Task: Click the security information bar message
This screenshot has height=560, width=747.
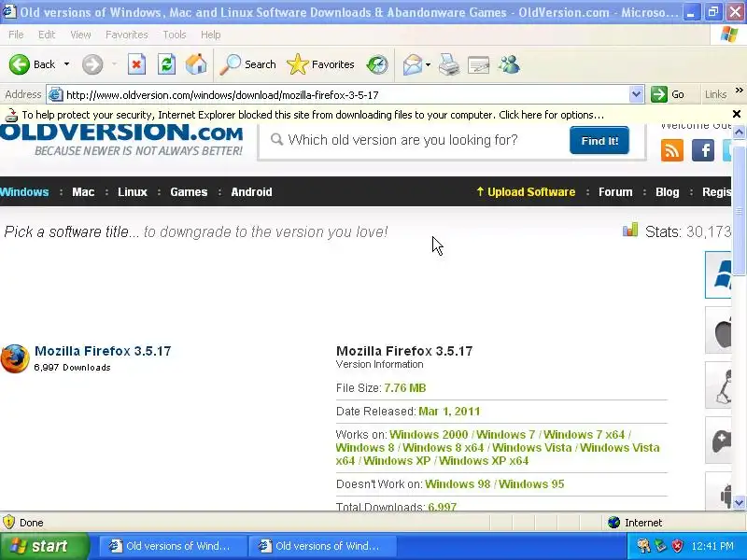Action: pyautogui.click(x=313, y=115)
